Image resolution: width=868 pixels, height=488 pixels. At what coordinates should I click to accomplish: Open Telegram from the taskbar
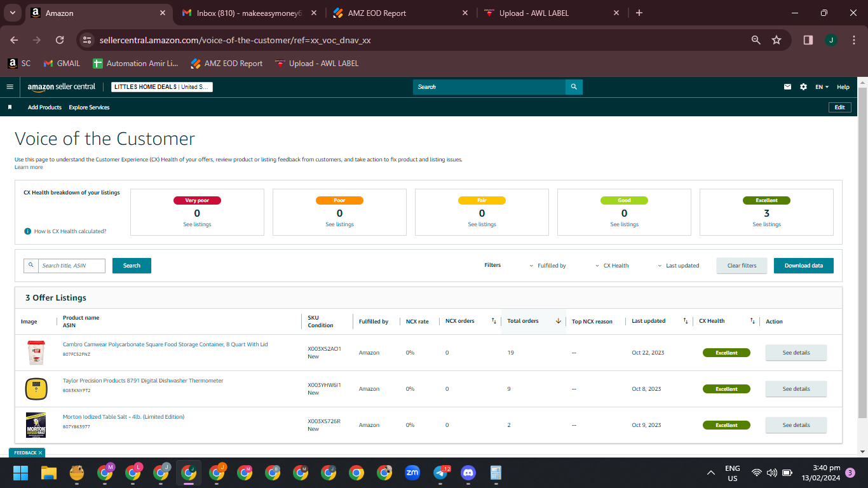coord(440,473)
